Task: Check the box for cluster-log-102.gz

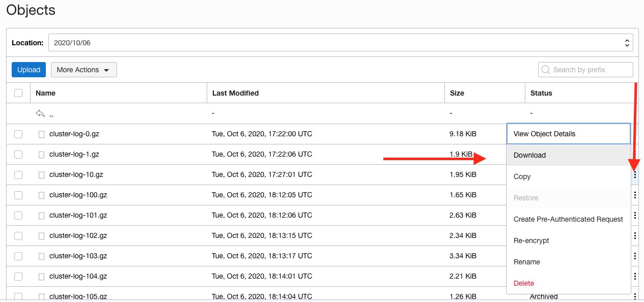Action: pos(18,236)
